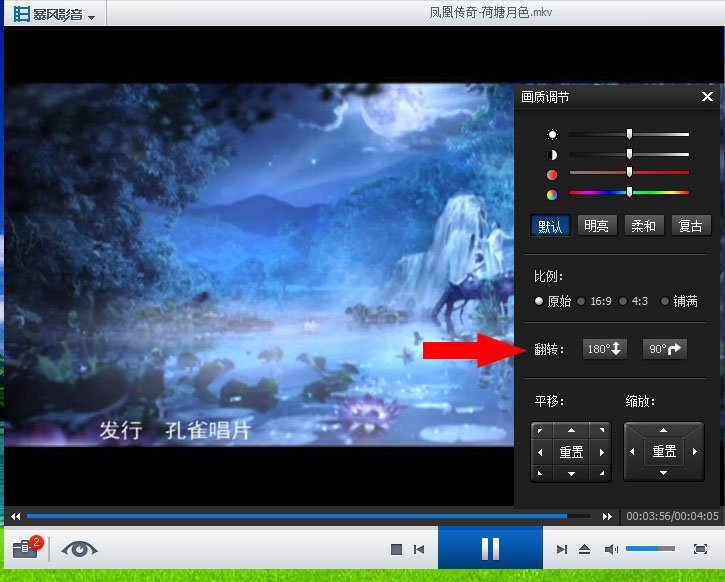Click the brightness sun icon
Viewport: 725px width, 582px height.
(x=552, y=135)
